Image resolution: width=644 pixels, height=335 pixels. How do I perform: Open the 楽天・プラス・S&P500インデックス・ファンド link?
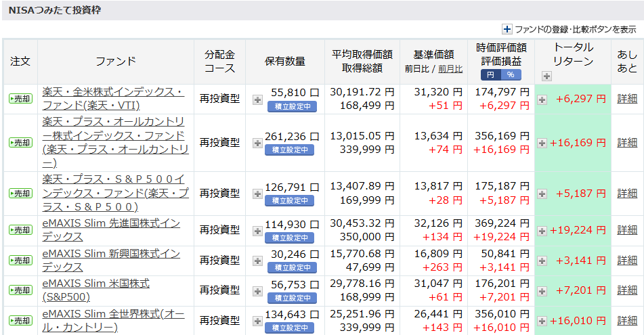[x=115, y=193]
